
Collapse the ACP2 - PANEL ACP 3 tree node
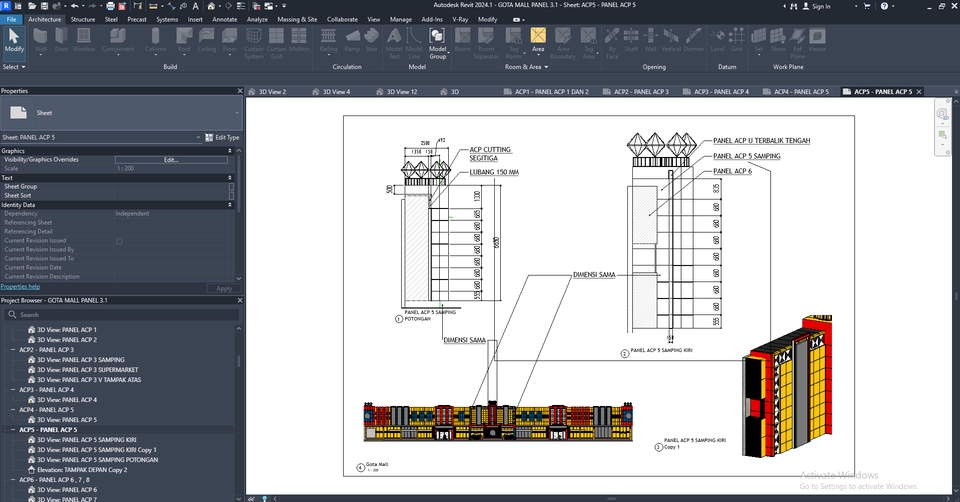(x=13, y=350)
